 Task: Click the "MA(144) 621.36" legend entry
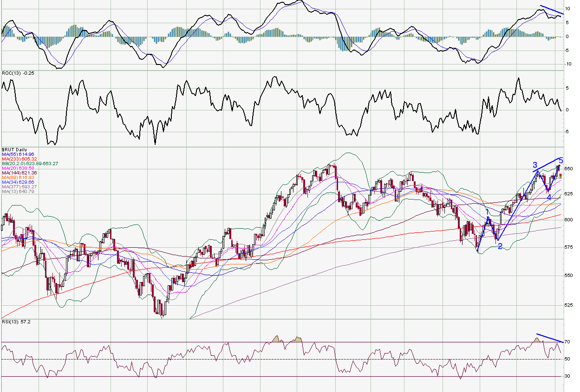pyautogui.click(x=19, y=173)
